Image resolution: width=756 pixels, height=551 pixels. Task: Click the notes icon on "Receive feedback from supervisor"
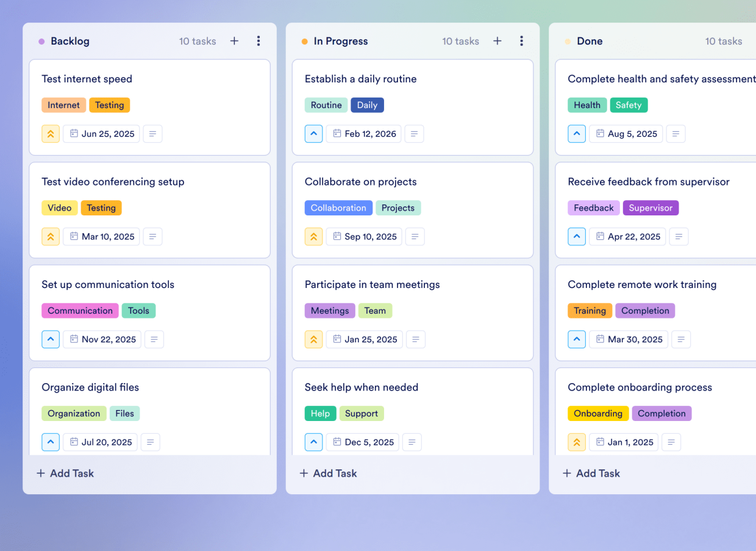click(679, 236)
